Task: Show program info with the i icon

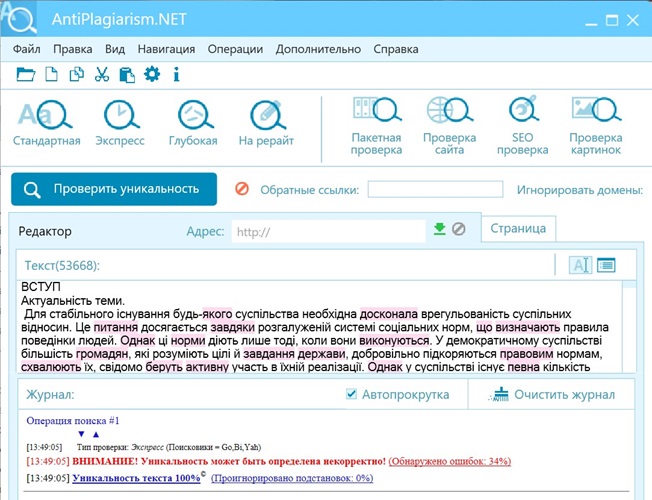Action: 176,75
